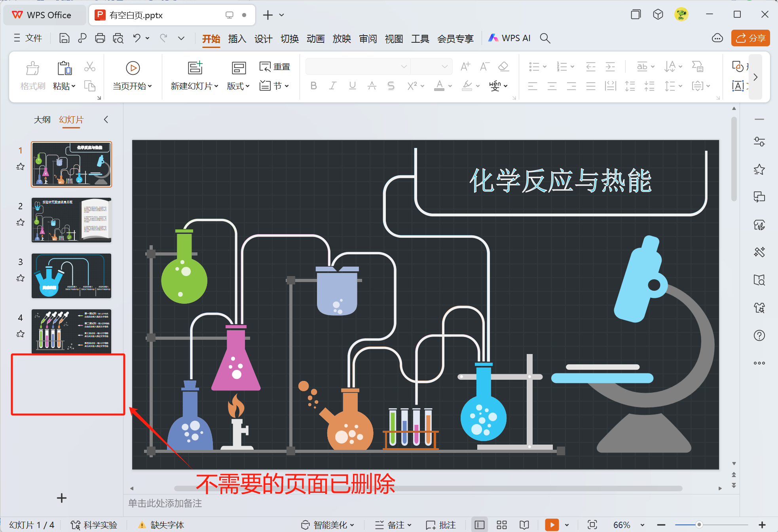This screenshot has height=532, width=778.
Task: Open slide sorter grid view icon
Action: 502,525
